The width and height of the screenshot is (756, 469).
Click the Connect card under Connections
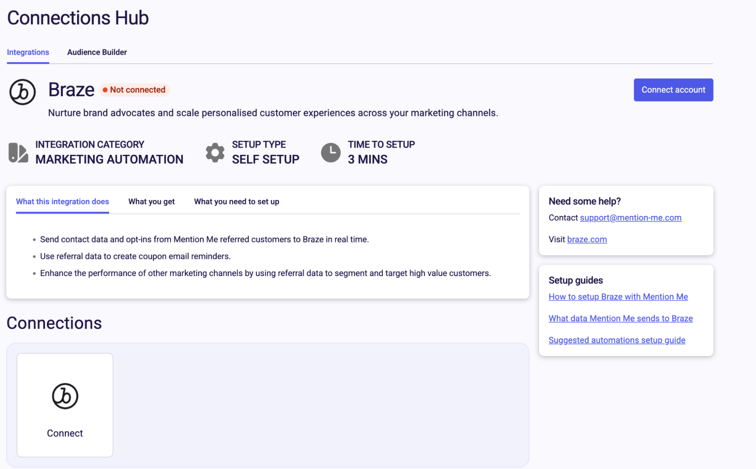tap(65, 405)
